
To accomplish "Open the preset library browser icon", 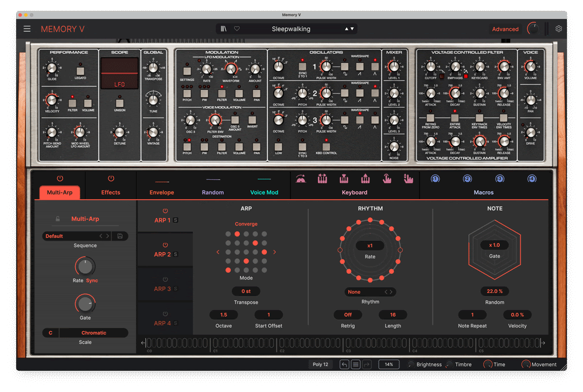I will coord(223,29).
